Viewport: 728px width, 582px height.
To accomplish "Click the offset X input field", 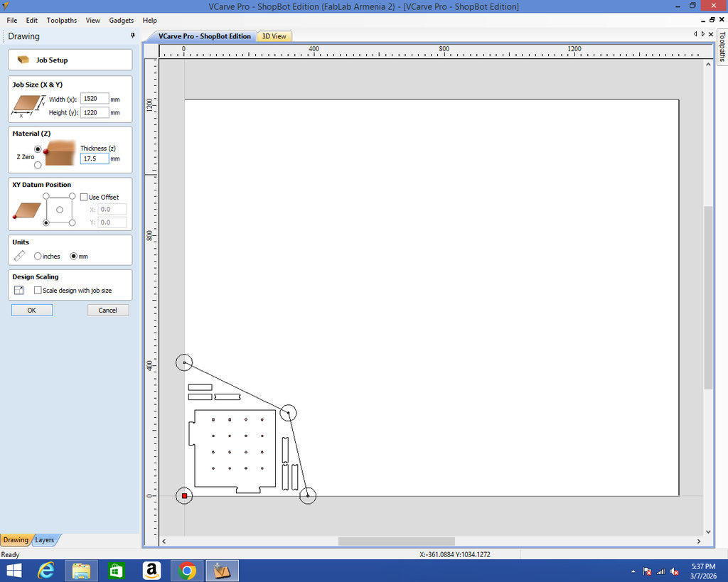I will (x=112, y=210).
